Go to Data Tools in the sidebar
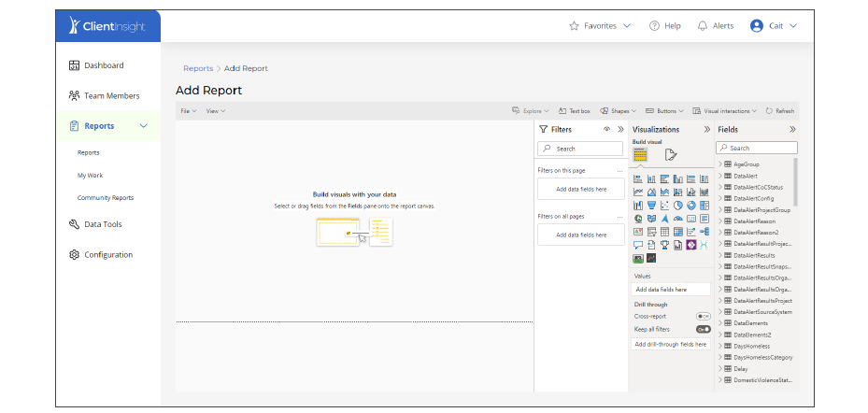This screenshot has width=868, height=413. click(x=103, y=224)
